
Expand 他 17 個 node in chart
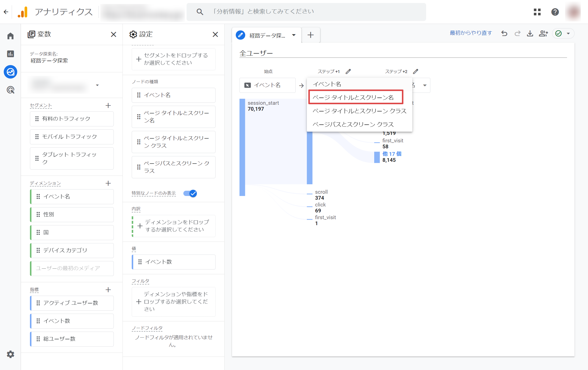(392, 154)
